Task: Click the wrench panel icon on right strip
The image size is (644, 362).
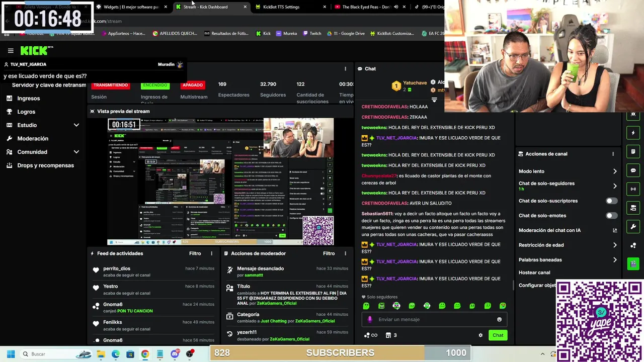Action: 633,227
